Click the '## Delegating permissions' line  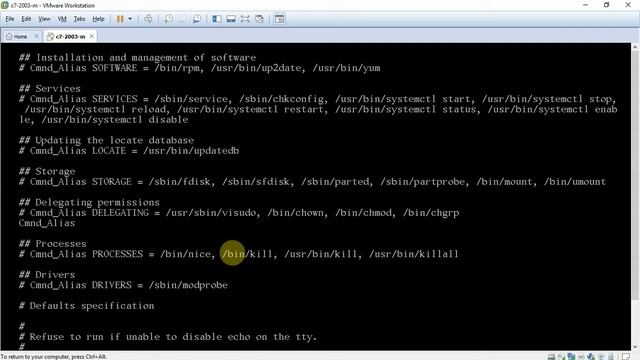tap(89, 202)
